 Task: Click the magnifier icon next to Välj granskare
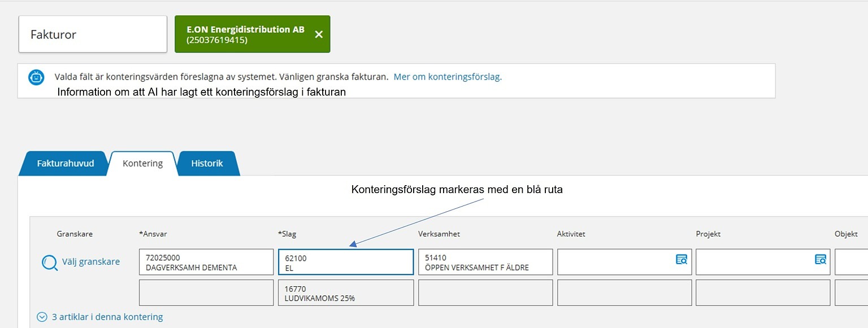50,261
